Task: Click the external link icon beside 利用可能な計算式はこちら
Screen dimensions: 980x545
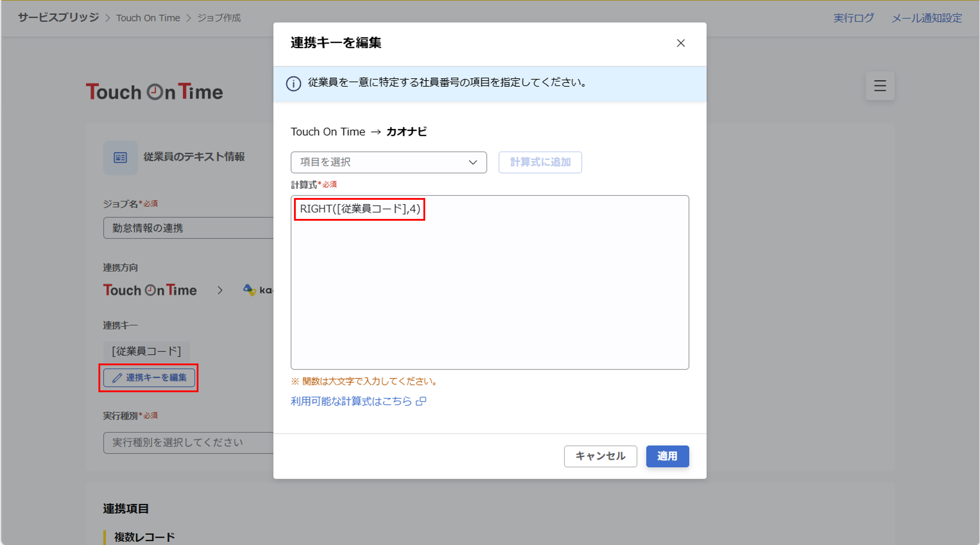Action: (421, 401)
